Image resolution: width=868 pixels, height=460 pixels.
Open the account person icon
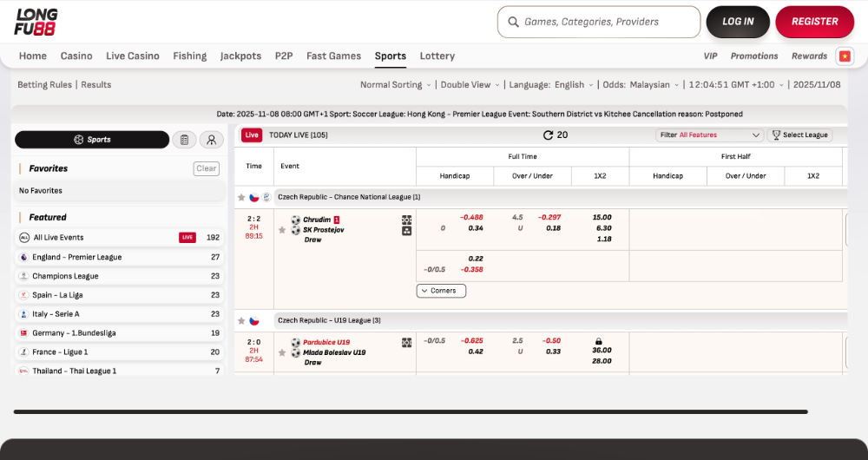pos(212,140)
